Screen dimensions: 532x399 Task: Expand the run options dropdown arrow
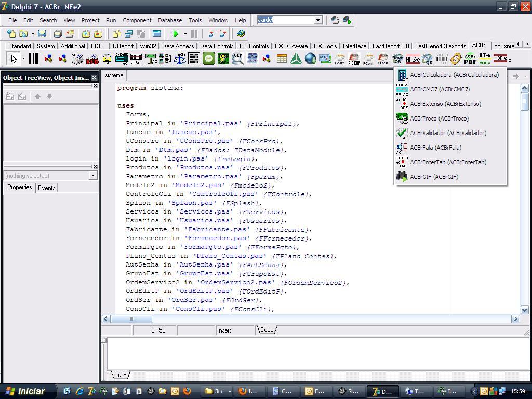click(185, 34)
